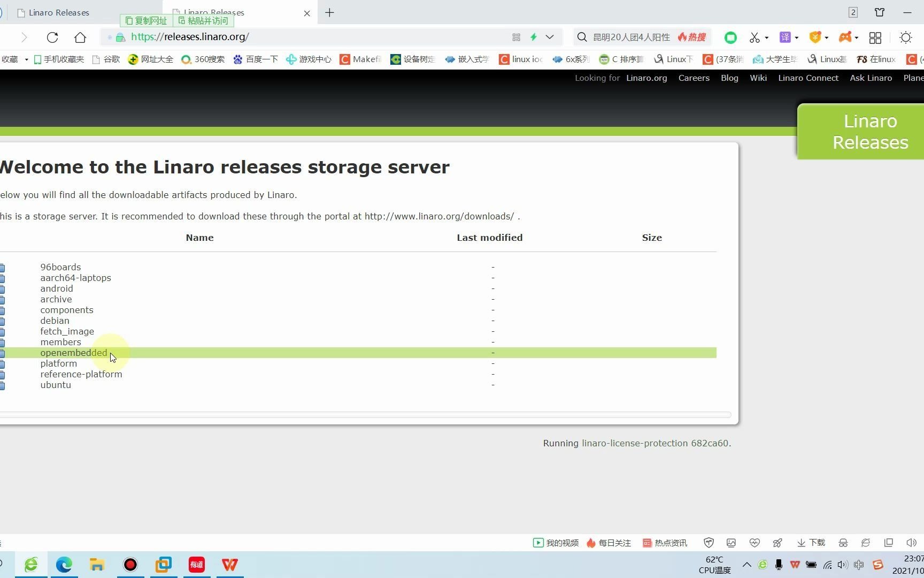Click the forward navigation arrow

[x=24, y=37]
